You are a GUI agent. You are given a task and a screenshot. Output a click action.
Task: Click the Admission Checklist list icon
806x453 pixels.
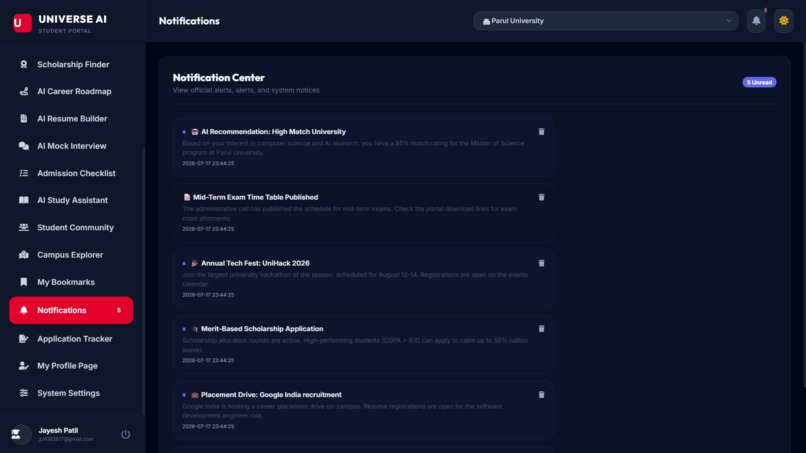(x=24, y=173)
